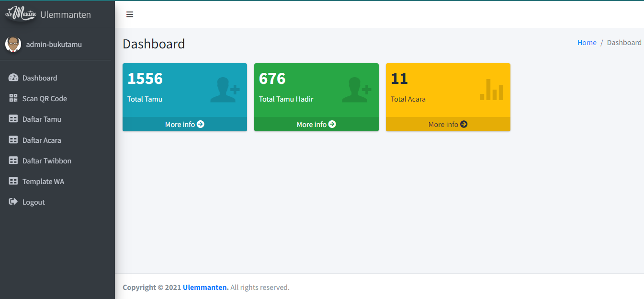Click the user-plus icon on green card
This screenshot has width=644, height=299.
(356, 90)
